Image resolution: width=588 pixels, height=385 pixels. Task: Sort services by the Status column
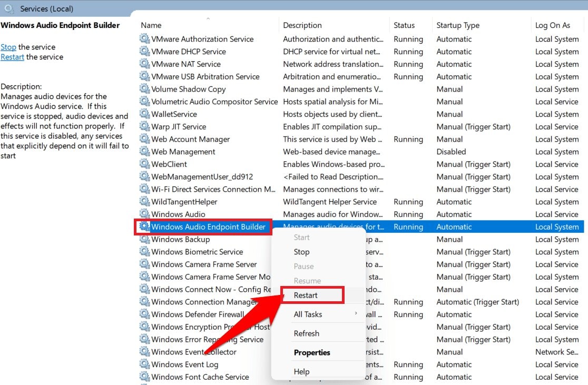(406, 25)
